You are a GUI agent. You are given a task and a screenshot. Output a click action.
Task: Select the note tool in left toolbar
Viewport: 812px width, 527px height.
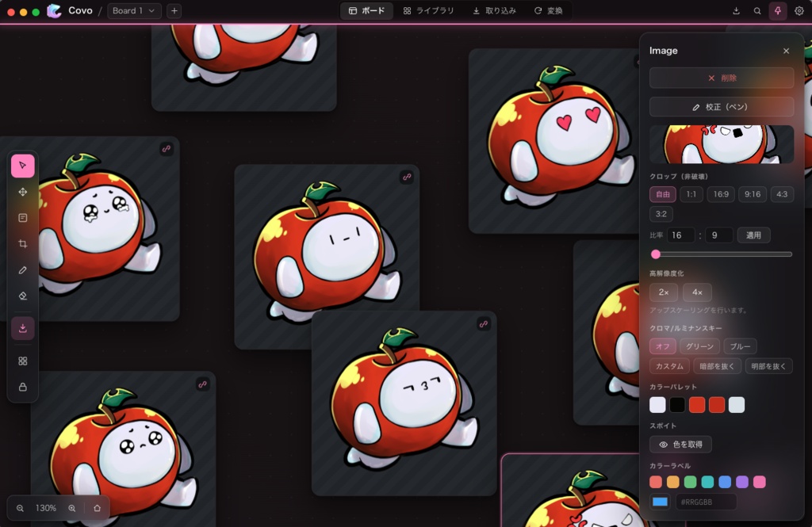[23, 218]
